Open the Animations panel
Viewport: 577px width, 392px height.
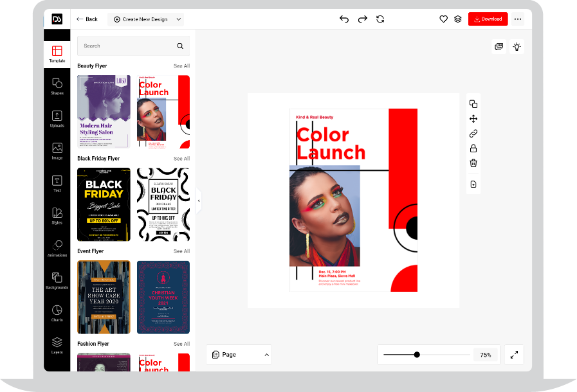point(57,248)
